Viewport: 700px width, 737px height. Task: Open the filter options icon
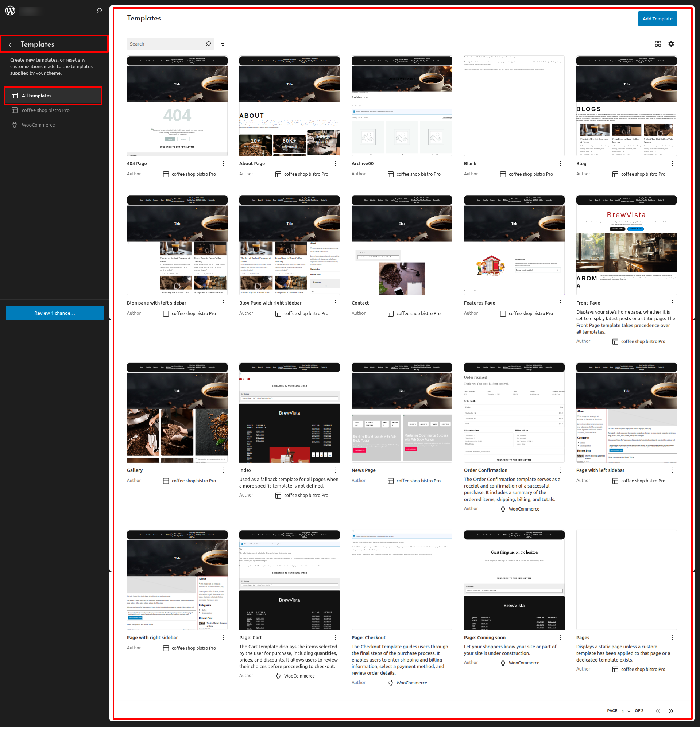coord(223,44)
